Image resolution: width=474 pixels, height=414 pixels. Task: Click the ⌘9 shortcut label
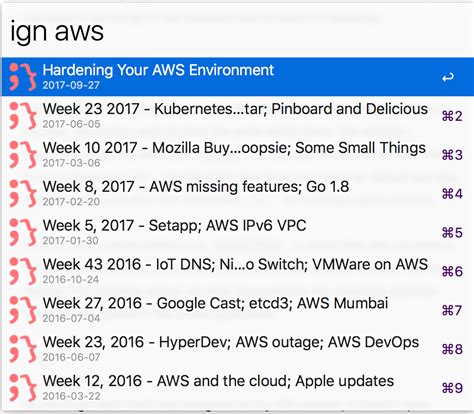tap(452, 388)
